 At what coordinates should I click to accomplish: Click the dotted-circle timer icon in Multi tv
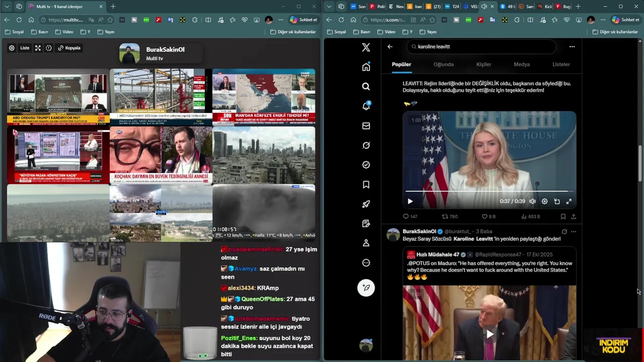point(49,48)
